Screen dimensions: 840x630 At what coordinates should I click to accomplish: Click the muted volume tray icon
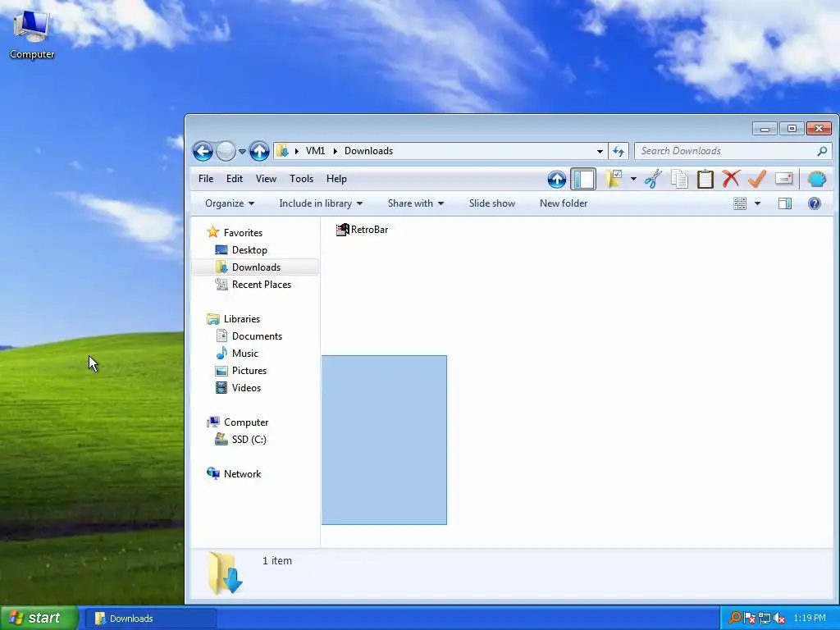pyautogui.click(x=779, y=619)
